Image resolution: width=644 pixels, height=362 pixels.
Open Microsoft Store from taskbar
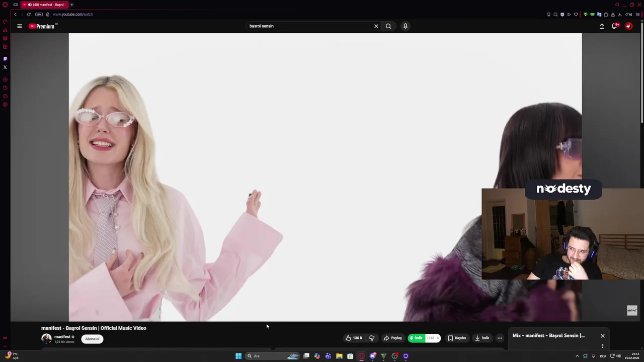coord(350,356)
